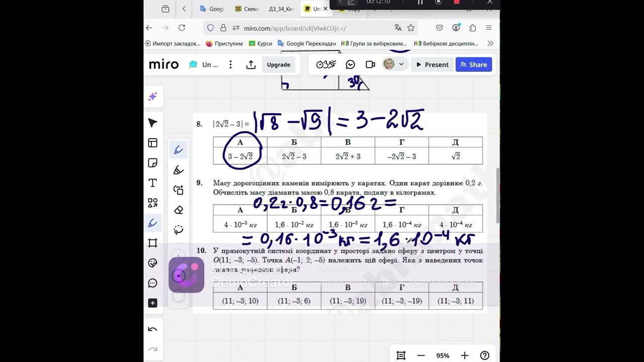Redo the last undone action
The height and width of the screenshot is (362, 644).
coord(153,349)
